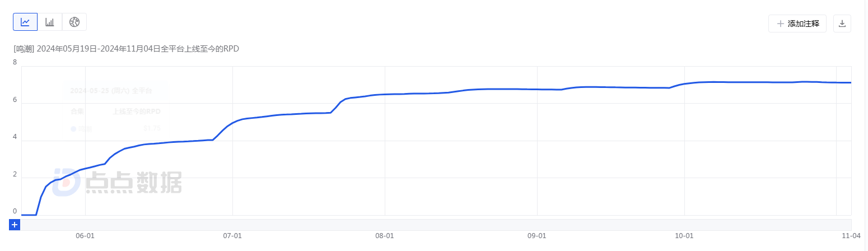This screenshot has height=251, width=868.
Task: Click the blue plus icon below chart
Action: pos(15,225)
